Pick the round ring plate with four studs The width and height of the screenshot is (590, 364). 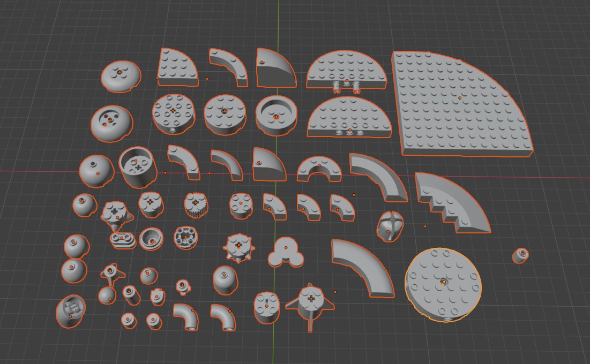coord(186,237)
